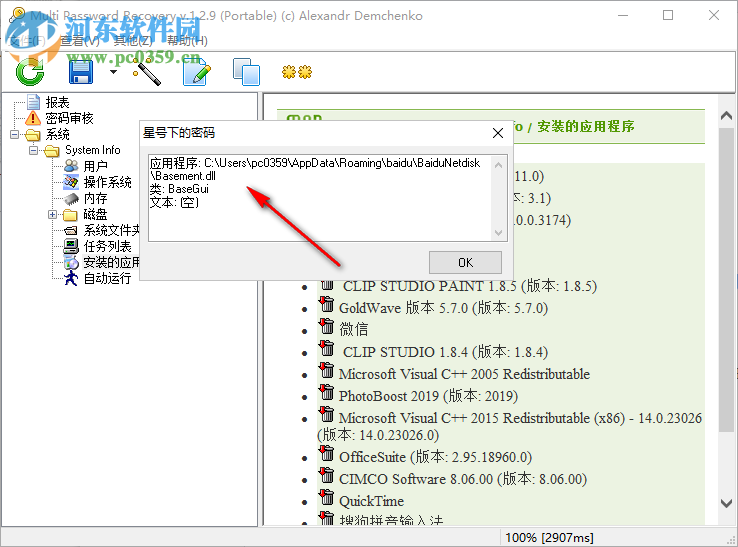Open the save dropdown arrow beside floppy icon
This screenshot has height=547, width=738.
[x=113, y=72]
